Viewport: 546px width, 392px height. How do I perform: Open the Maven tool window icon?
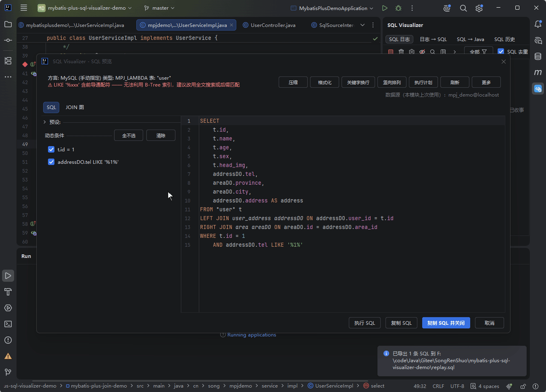(x=538, y=72)
